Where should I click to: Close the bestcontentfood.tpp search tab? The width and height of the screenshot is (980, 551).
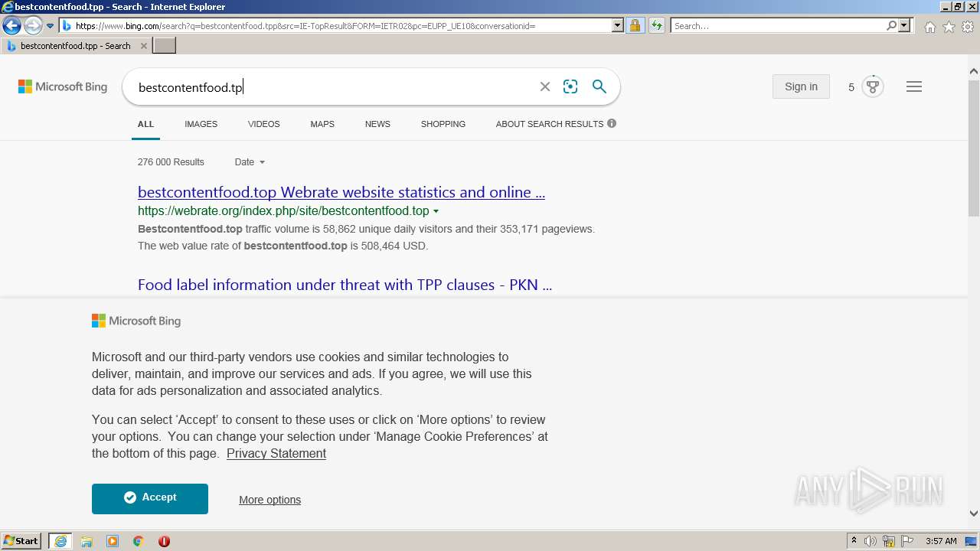click(144, 46)
